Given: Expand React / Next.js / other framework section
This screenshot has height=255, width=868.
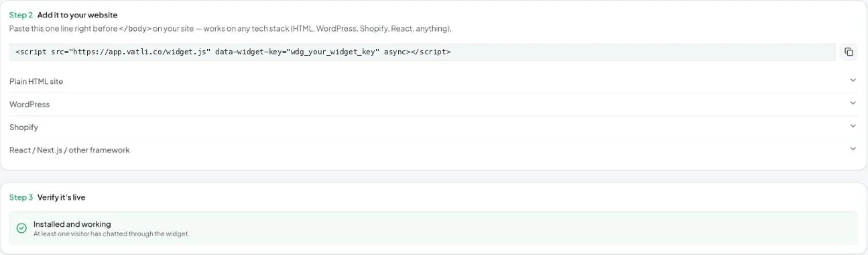Looking at the screenshot, I should 433,150.
